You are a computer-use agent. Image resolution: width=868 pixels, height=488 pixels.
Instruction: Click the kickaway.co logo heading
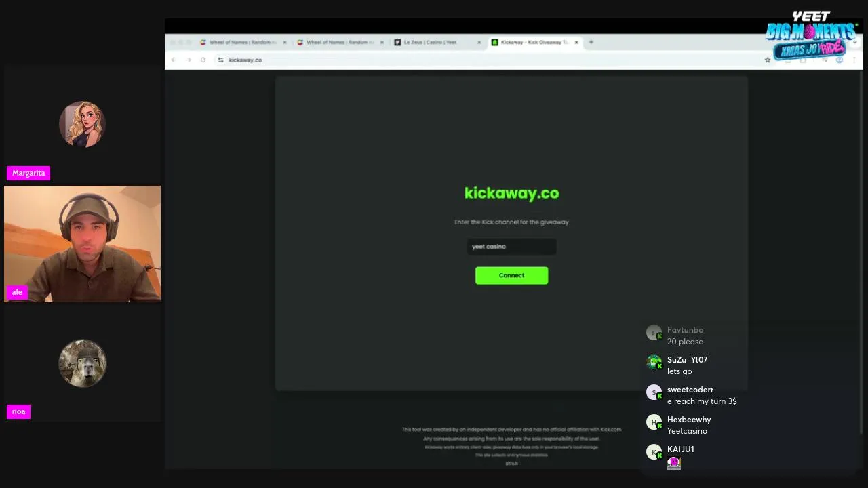click(511, 193)
